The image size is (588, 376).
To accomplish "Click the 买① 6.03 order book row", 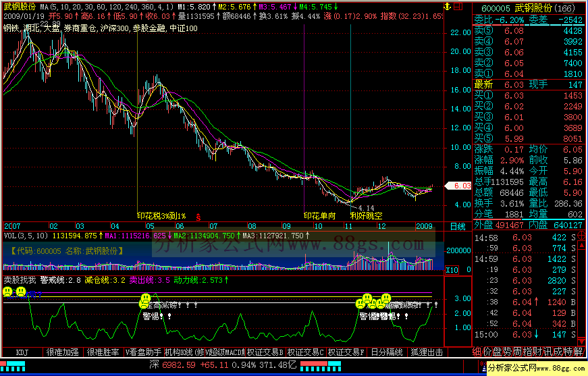I will [529, 96].
